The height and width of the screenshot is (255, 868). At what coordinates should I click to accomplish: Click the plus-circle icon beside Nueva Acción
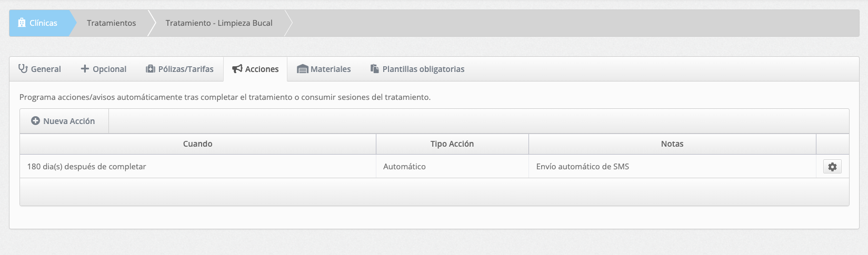[x=35, y=121]
